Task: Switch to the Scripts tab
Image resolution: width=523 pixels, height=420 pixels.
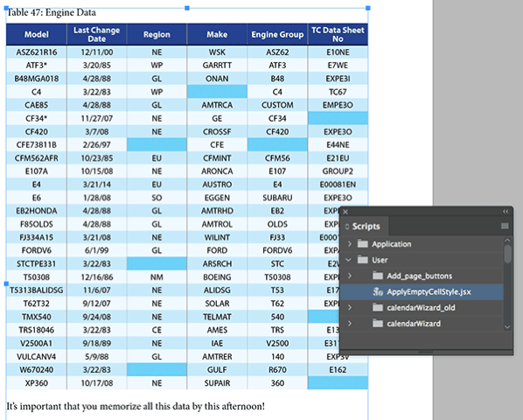Action: 366,227
